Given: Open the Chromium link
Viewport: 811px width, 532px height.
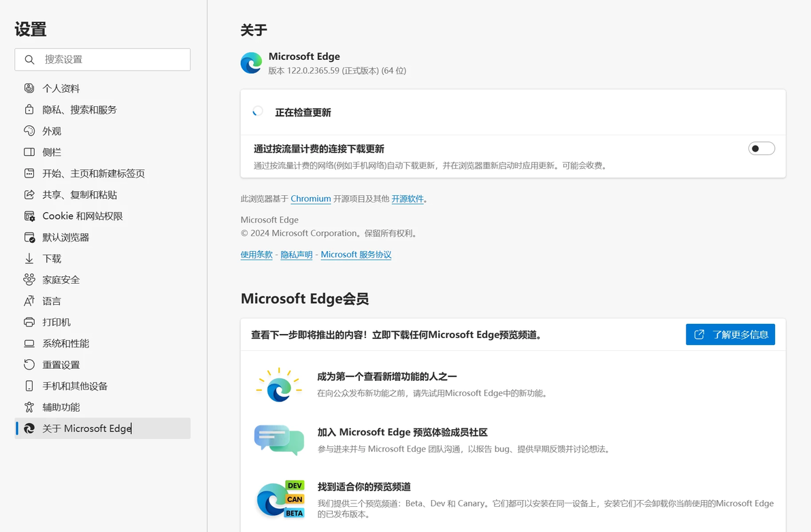Looking at the screenshot, I should (311, 199).
